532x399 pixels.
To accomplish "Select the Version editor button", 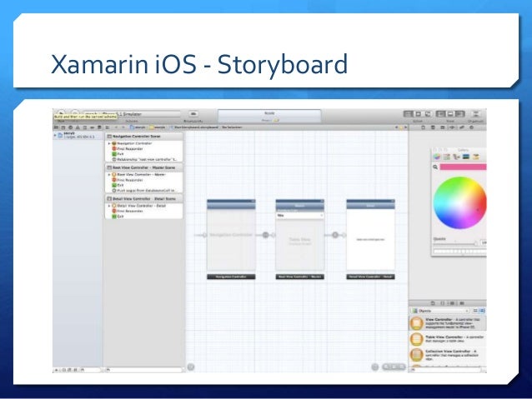I will (428, 114).
